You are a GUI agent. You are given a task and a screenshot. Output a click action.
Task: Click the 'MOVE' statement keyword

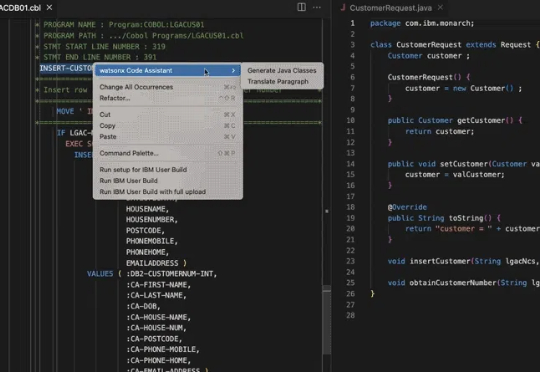click(65, 111)
